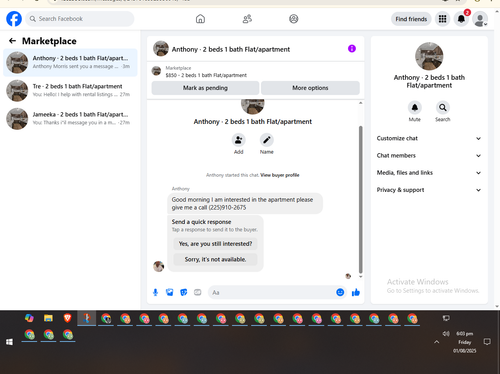The image size is (500, 374).
Task: Click Anthony's message with phone number
Action: (x=245, y=203)
